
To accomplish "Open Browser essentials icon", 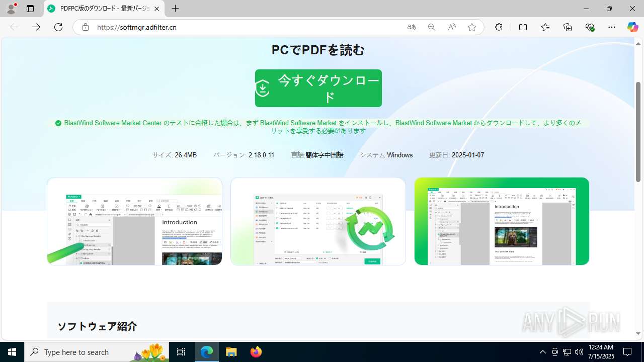I will click(x=590, y=27).
